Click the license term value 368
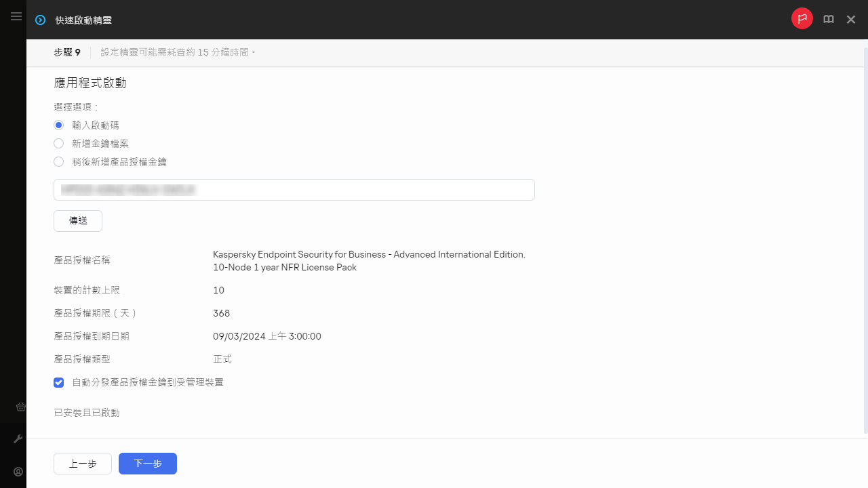The image size is (868, 488). point(222,313)
